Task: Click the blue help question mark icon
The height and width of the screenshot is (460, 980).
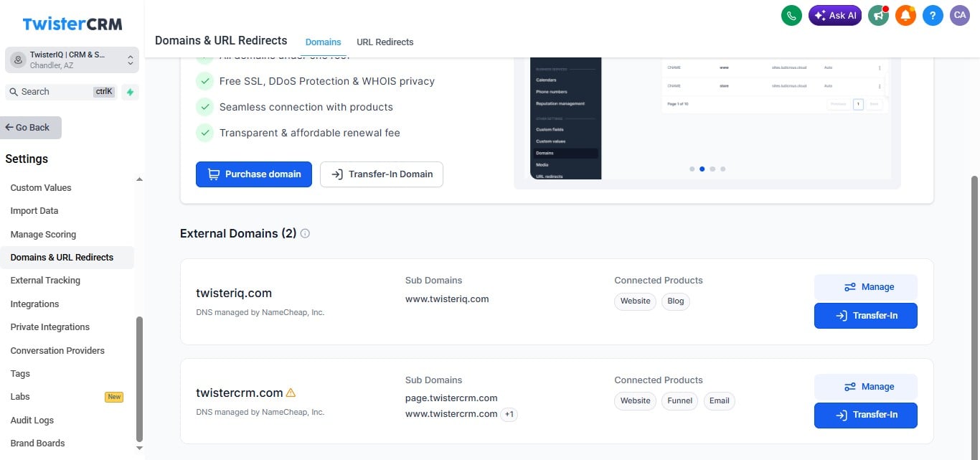Action: [x=933, y=15]
